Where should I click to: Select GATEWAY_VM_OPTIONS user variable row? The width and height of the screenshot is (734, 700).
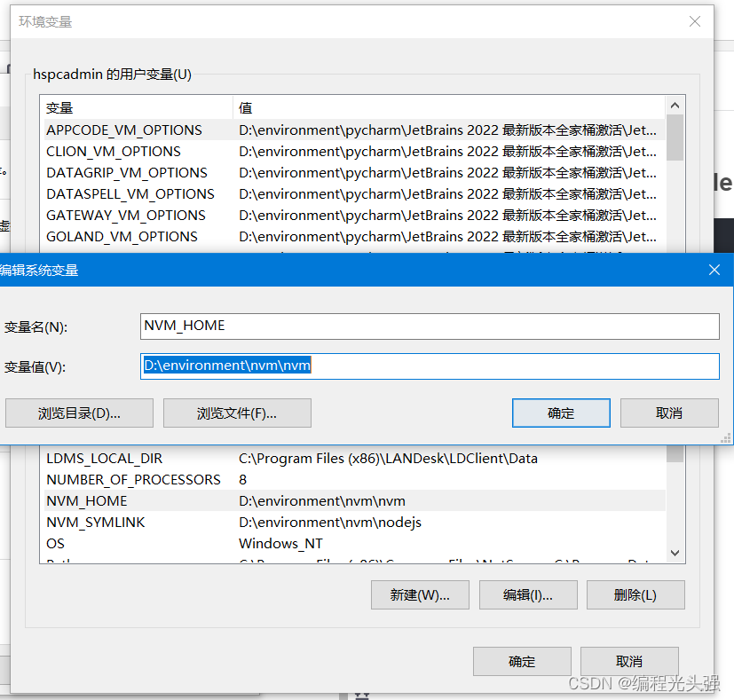click(354, 216)
